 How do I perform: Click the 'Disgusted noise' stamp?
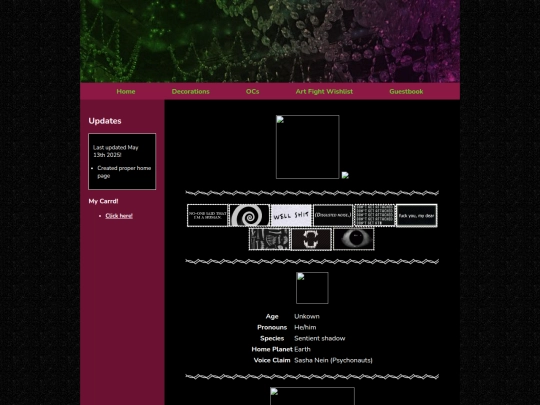click(x=333, y=216)
